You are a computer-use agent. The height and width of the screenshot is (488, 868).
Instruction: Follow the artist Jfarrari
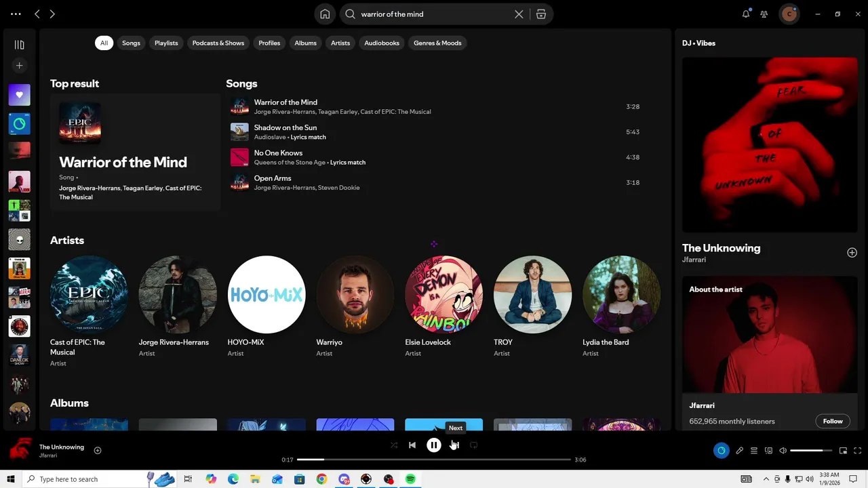833,421
